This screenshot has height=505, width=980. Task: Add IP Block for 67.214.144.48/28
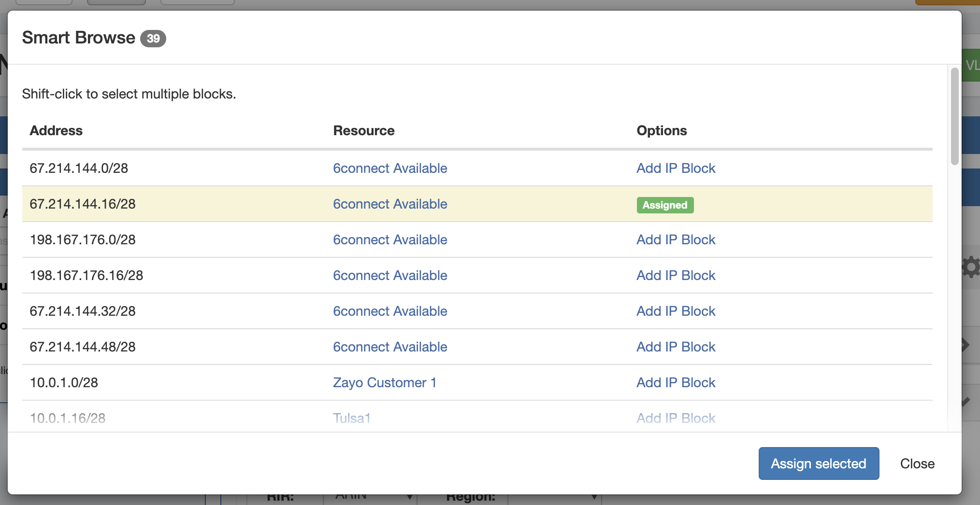[676, 347]
